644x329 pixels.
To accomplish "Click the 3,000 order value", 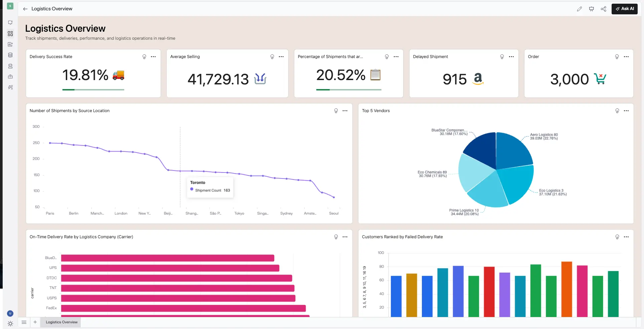I will click(570, 79).
